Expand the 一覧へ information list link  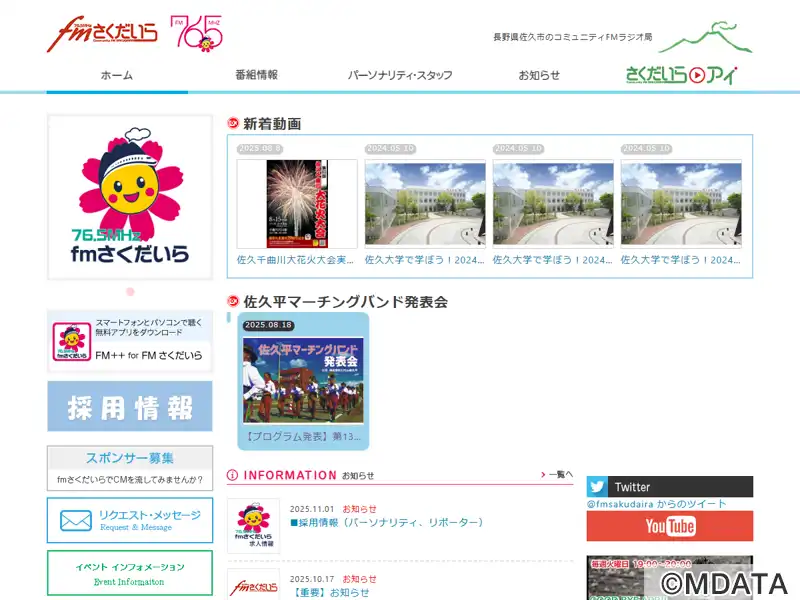557,475
